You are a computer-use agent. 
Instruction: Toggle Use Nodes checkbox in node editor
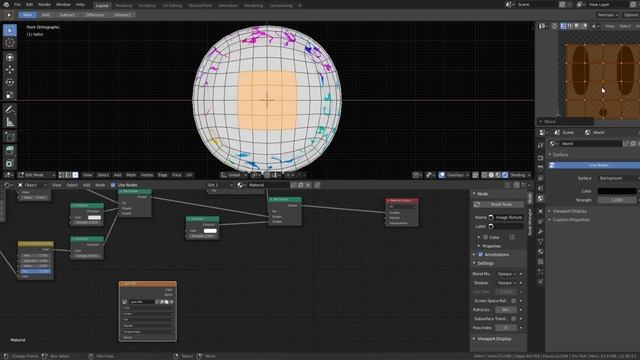[113, 185]
